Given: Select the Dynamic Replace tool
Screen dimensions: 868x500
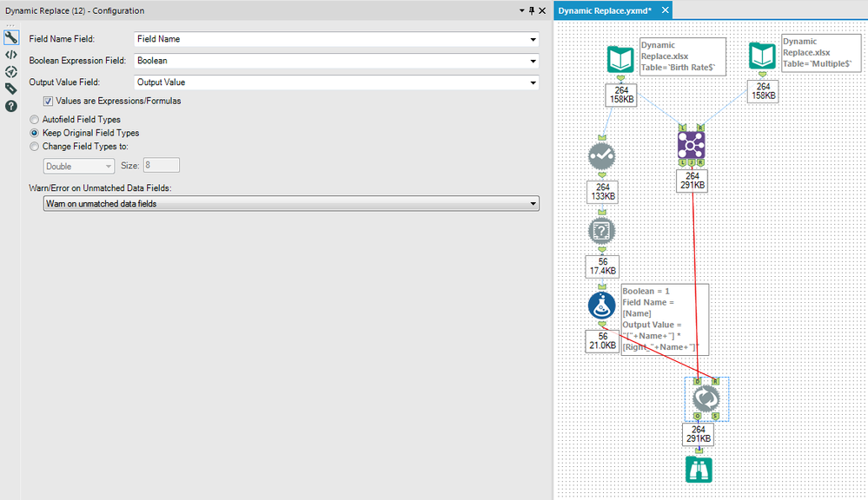Looking at the screenshot, I should click(x=706, y=398).
